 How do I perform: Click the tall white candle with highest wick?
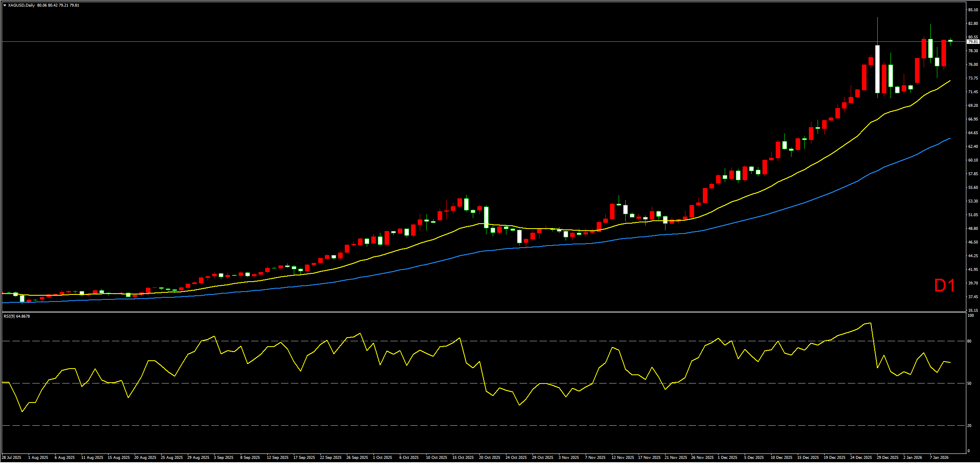coord(877,69)
